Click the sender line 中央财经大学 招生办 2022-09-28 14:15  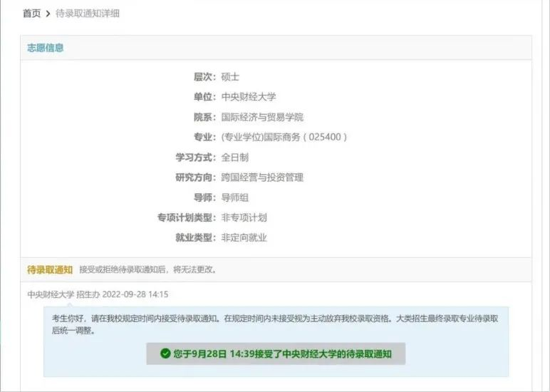[98, 294]
